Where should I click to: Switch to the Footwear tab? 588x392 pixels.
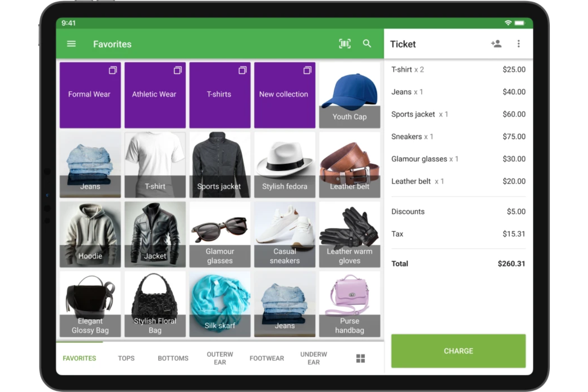(x=267, y=358)
